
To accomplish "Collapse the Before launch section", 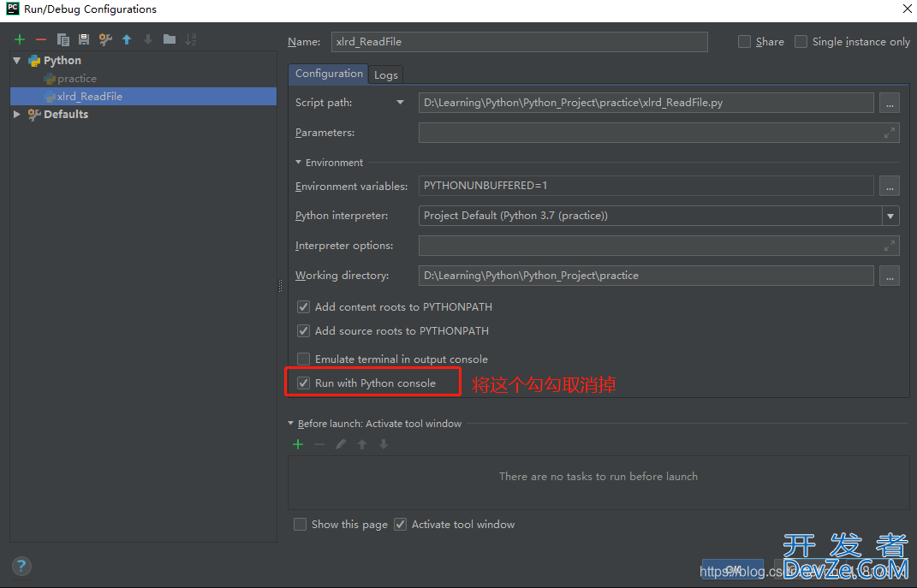I will coord(290,423).
